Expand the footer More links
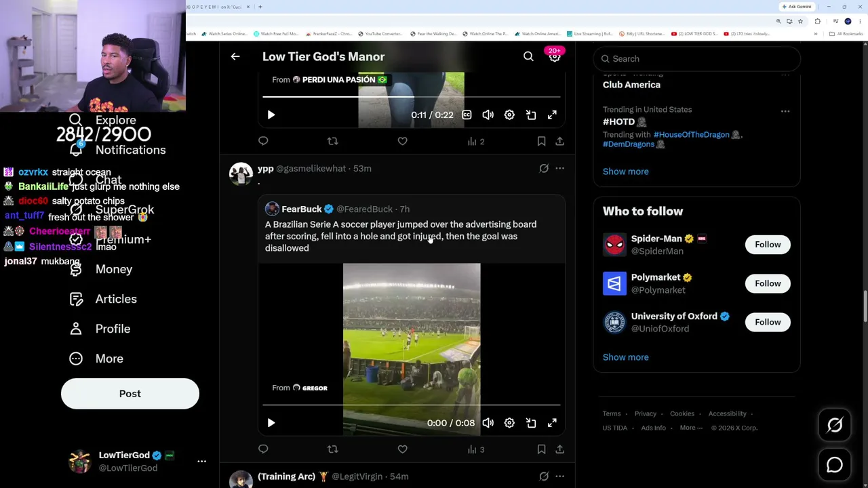This screenshot has width=868, height=488. point(691,428)
